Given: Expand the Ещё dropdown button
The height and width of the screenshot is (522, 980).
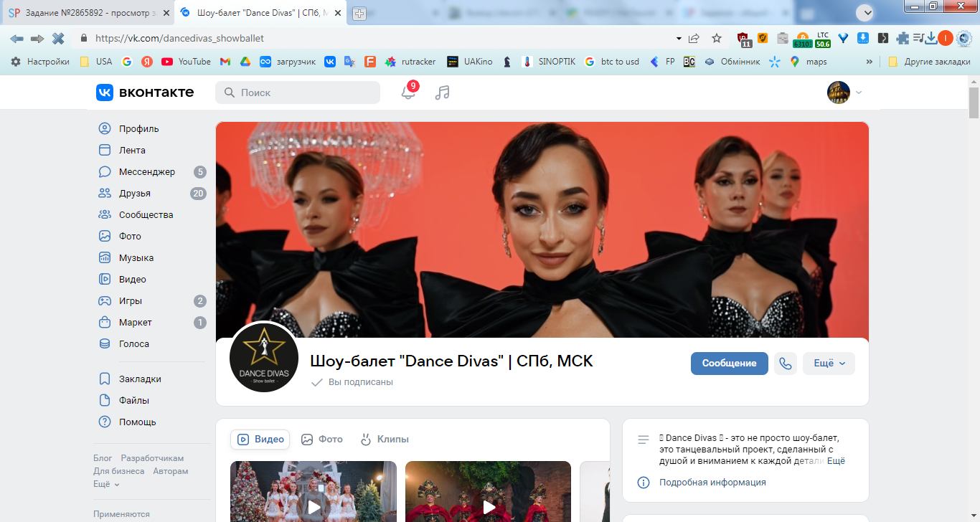Looking at the screenshot, I should click(x=829, y=364).
